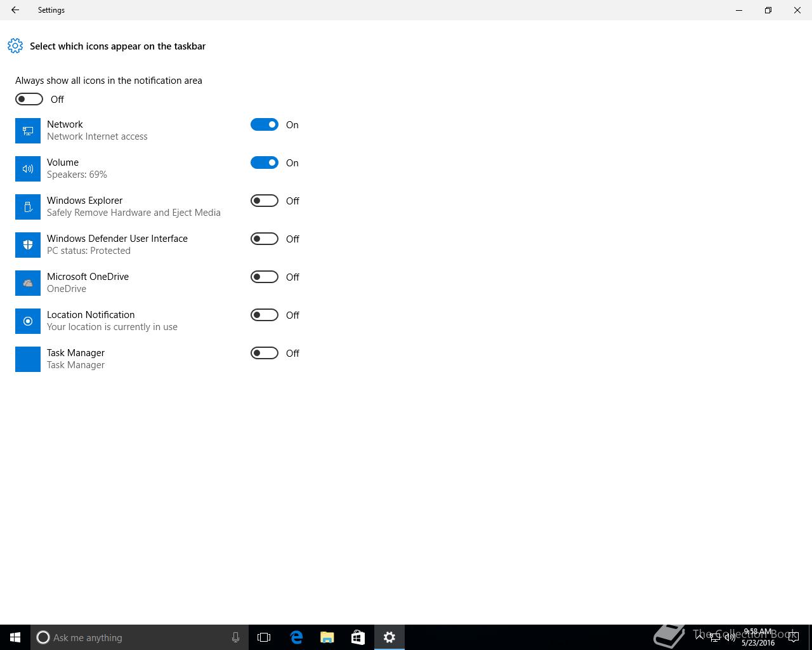The width and height of the screenshot is (812, 650).
Task: Toggle Always show all icons switch
Action: click(x=29, y=99)
